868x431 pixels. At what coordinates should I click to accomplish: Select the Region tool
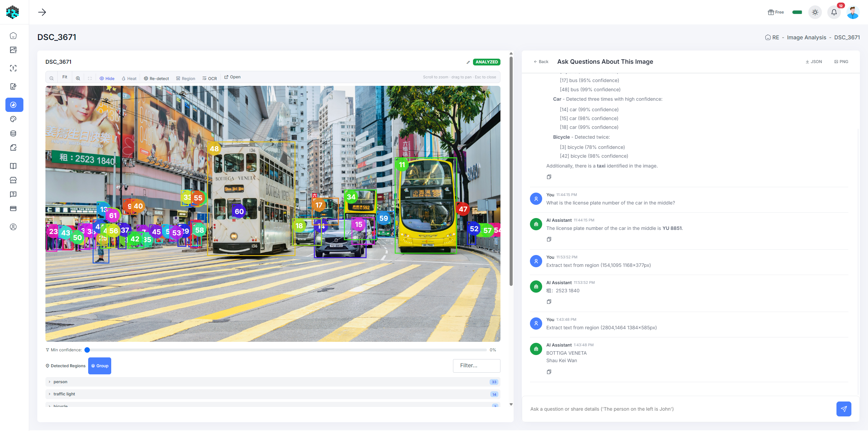pyautogui.click(x=185, y=78)
